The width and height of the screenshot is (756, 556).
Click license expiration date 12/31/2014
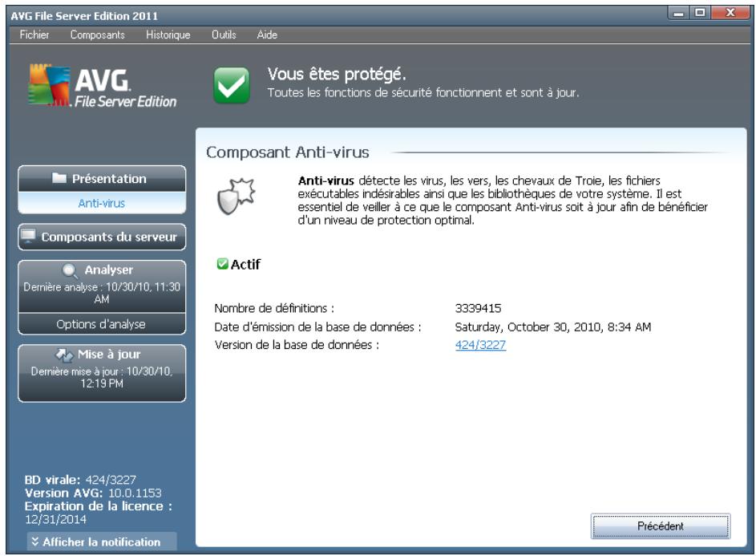(55, 520)
